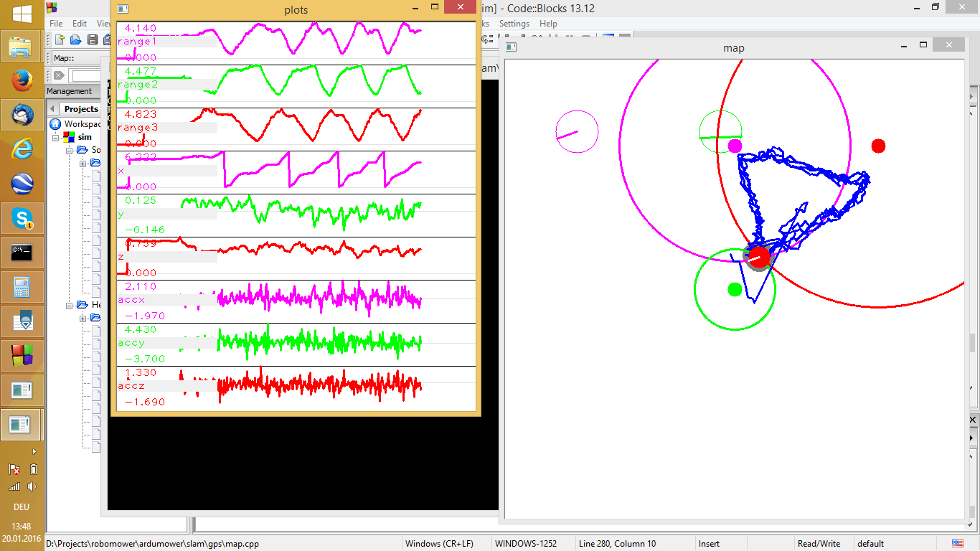
Task: Click the Open file toolbar icon
Action: click(76, 39)
